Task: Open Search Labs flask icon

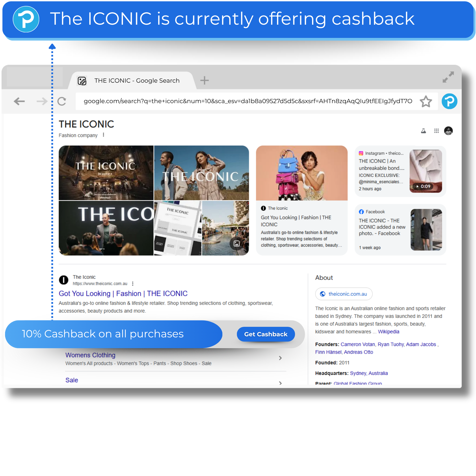Action: point(423,131)
